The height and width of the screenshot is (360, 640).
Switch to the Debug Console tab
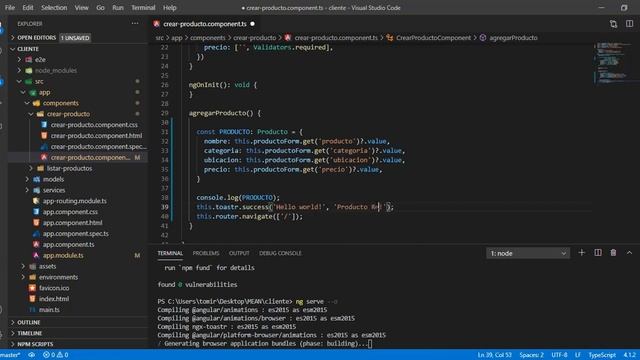(280, 253)
